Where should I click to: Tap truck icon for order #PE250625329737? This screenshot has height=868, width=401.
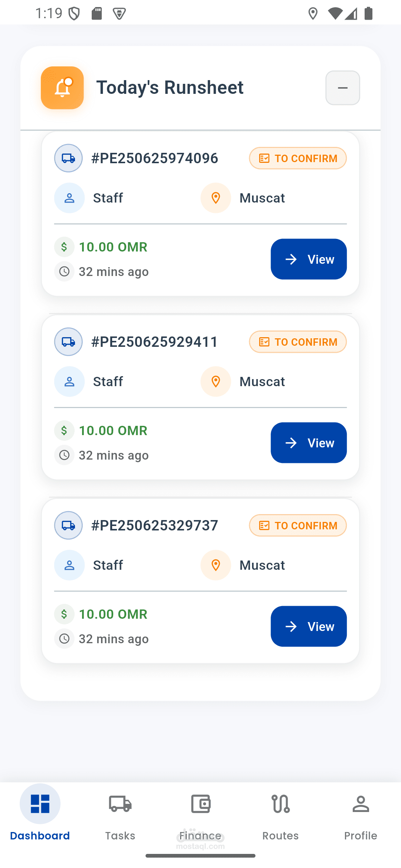pos(68,525)
